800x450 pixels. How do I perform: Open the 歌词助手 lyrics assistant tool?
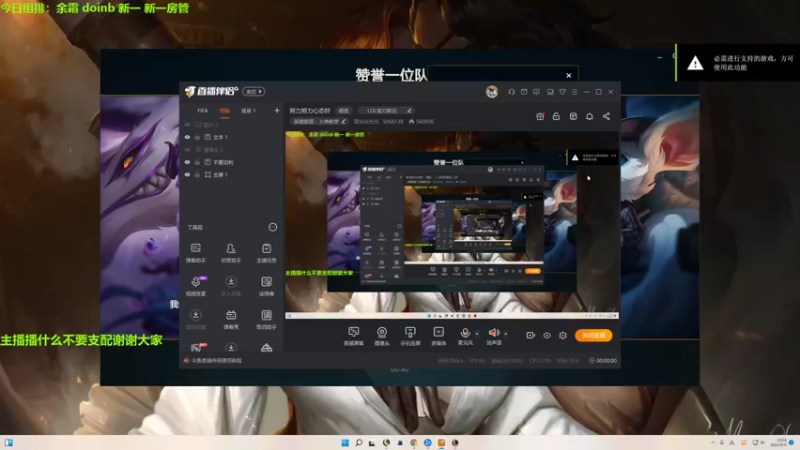click(266, 319)
